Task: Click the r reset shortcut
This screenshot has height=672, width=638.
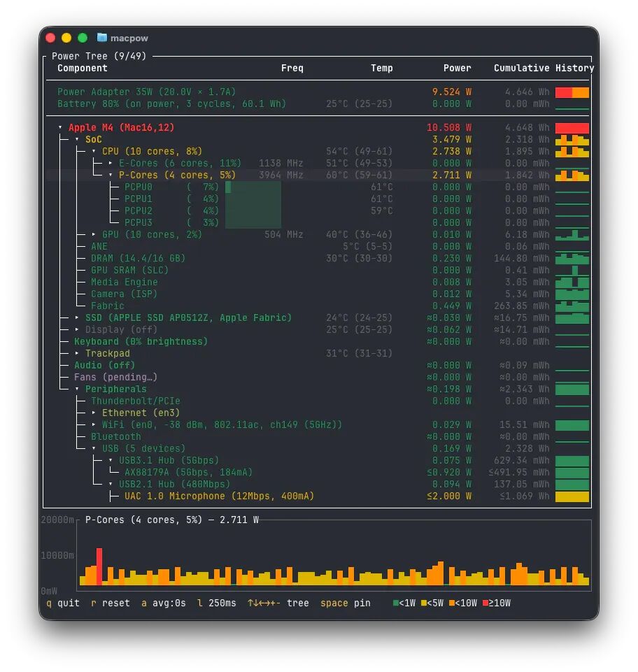Action: pyautogui.click(x=111, y=603)
